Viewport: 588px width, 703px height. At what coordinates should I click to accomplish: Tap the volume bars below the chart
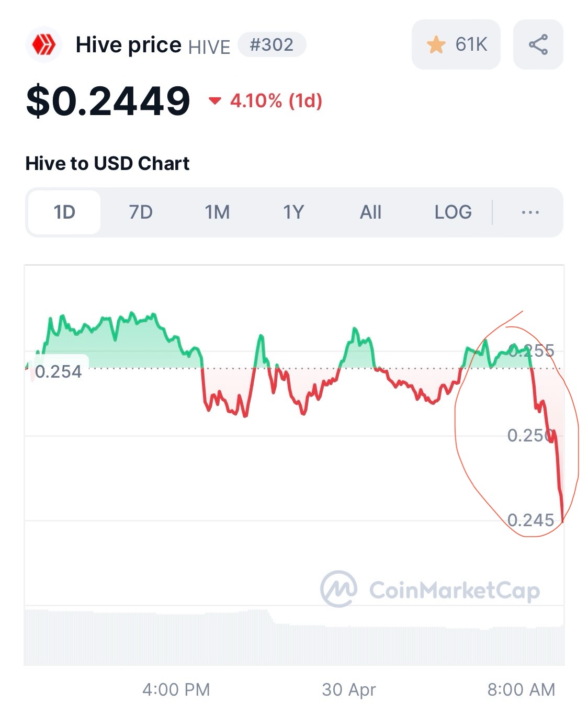coord(294,637)
